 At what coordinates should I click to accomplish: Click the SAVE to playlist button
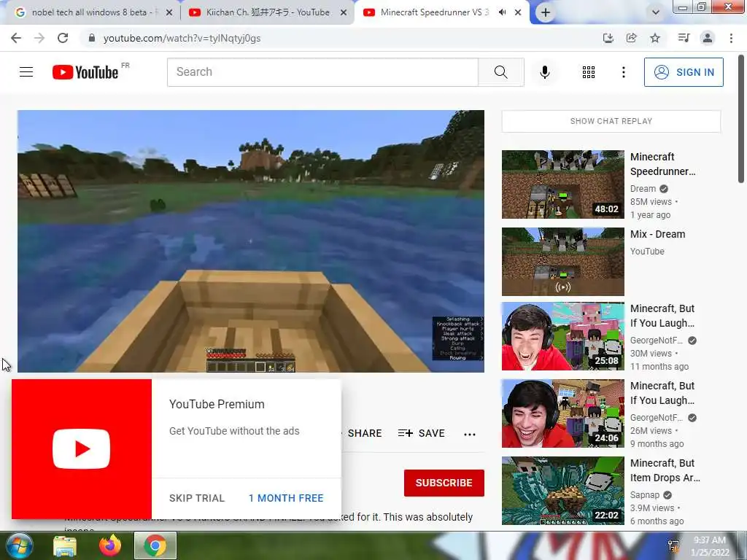[x=422, y=433]
